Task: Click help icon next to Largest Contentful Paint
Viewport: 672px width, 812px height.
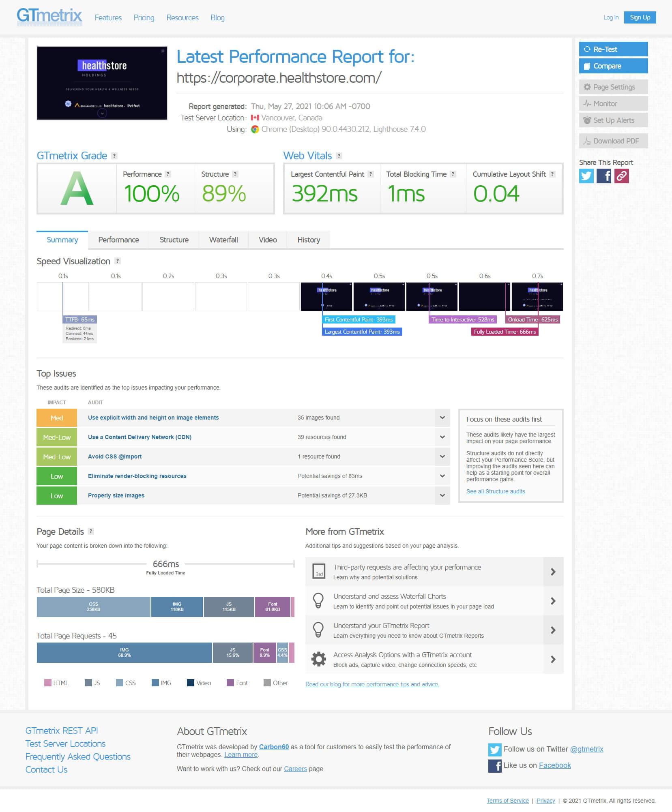Action: click(370, 174)
